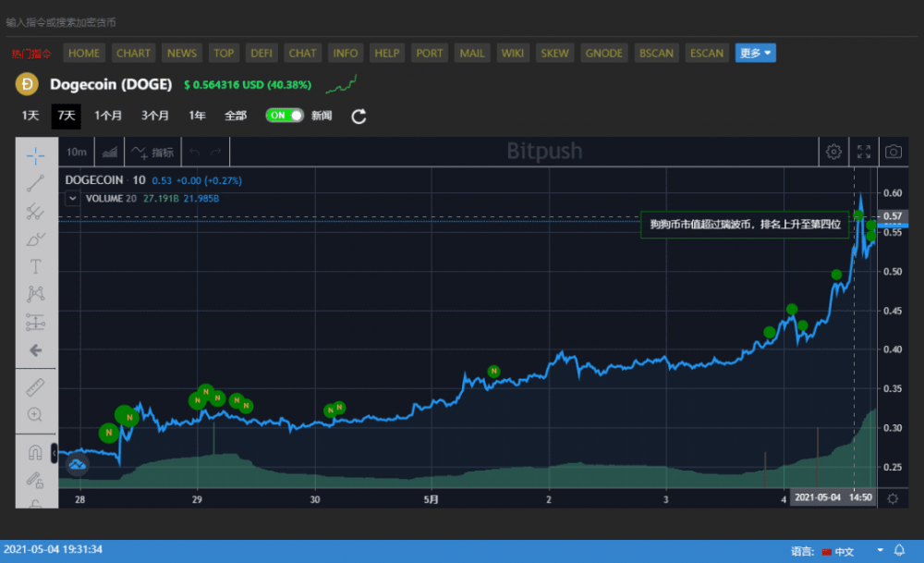
Task: Click the refresh data button
Action: [359, 116]
